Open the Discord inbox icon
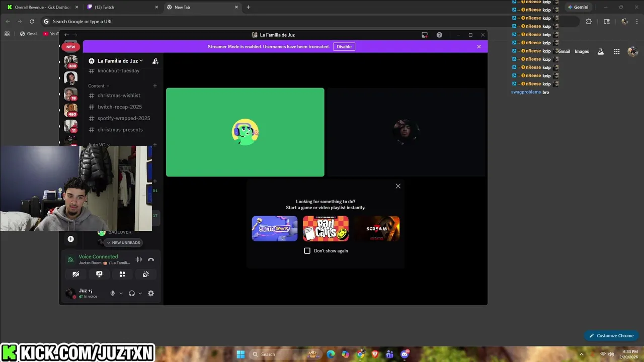 click(425, 35)
